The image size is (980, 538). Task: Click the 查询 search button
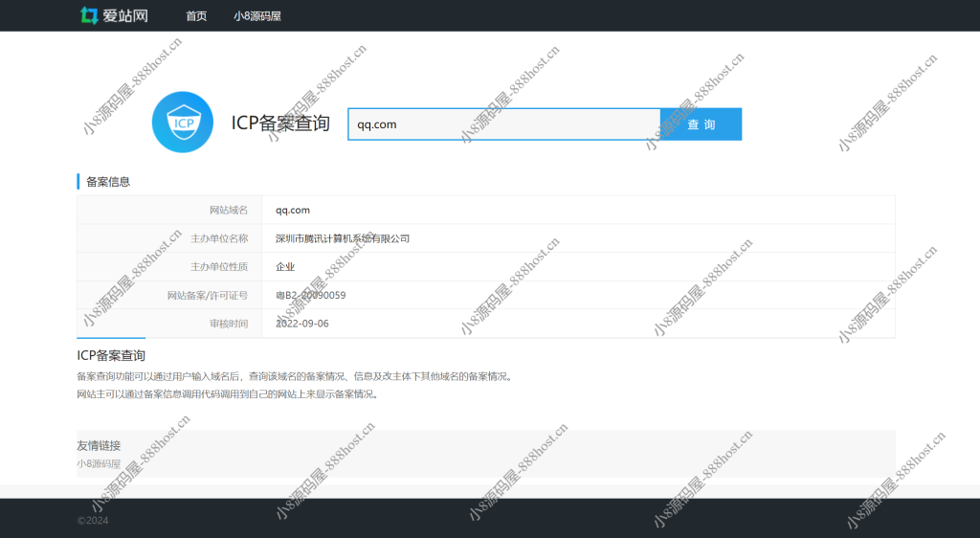pos(701,124)
